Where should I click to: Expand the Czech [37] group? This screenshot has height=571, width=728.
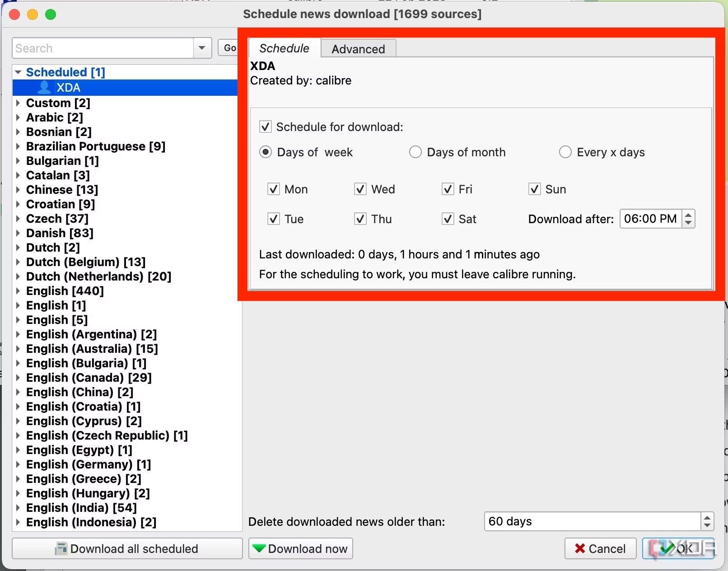[x=18, y=218]
